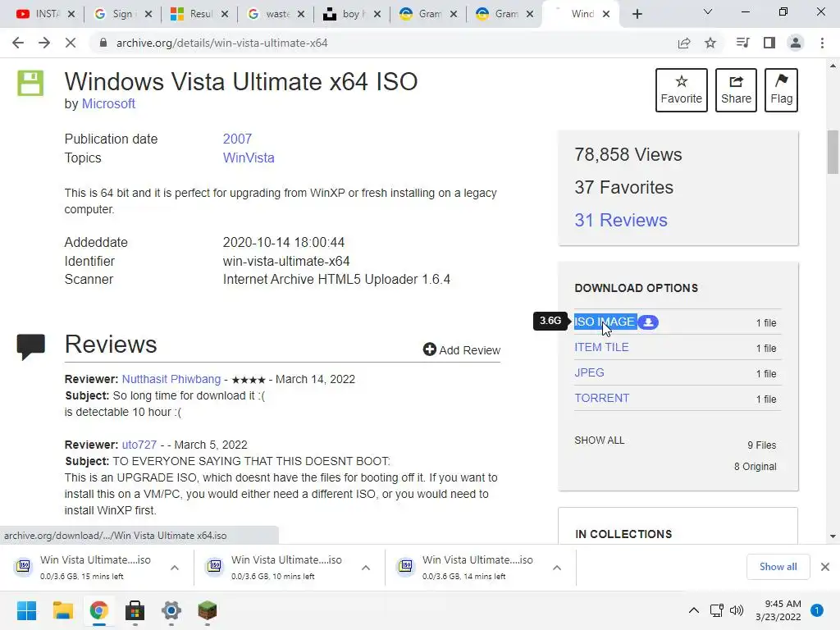Viewport: 840px width, 630px height.
Task: Show hidden system tray icons
Action: click(694, 610)
